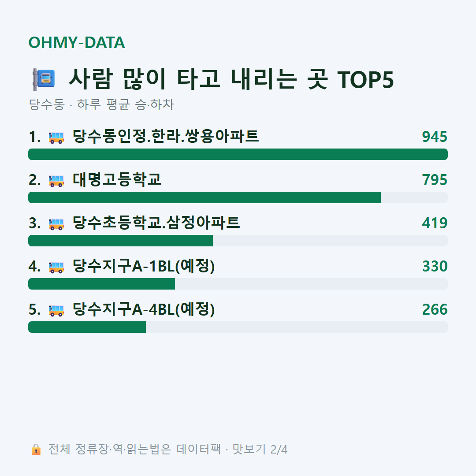Open the 데이터팩 맛보기 2/4 footer text

pyautogui.click(x=168, y=449)
